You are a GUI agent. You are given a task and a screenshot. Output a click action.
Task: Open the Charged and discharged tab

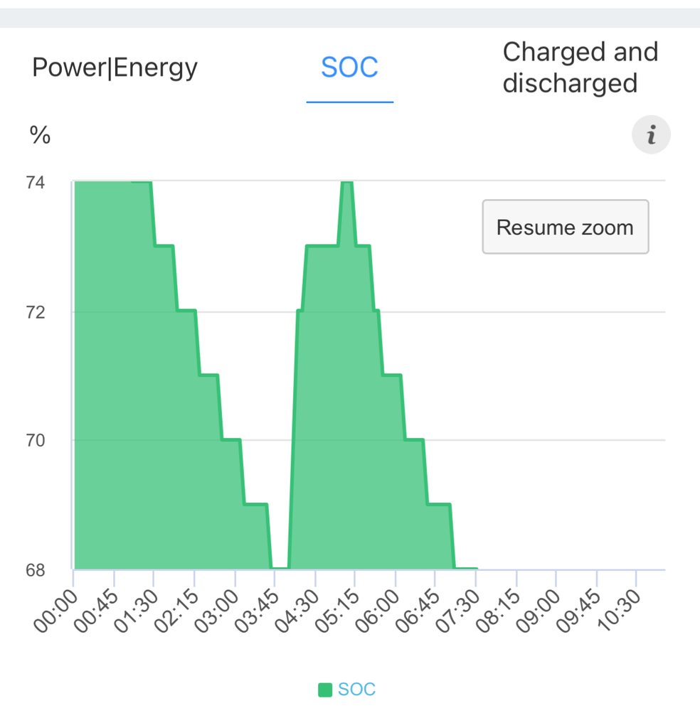[x=580, y=68]
